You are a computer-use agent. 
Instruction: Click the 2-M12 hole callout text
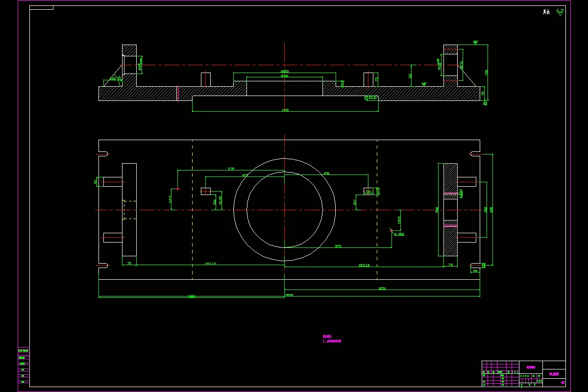point(399,234)
